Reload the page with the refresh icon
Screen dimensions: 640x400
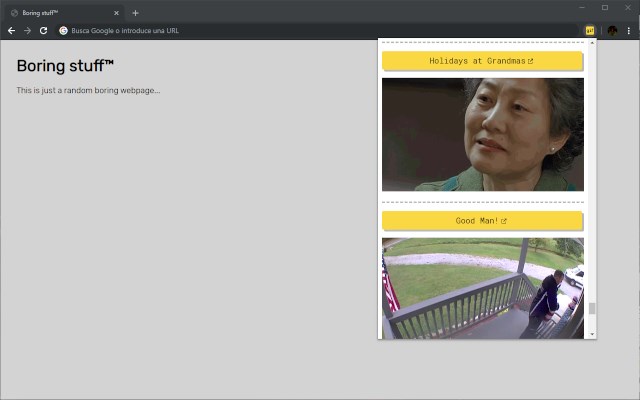[43, 31]
